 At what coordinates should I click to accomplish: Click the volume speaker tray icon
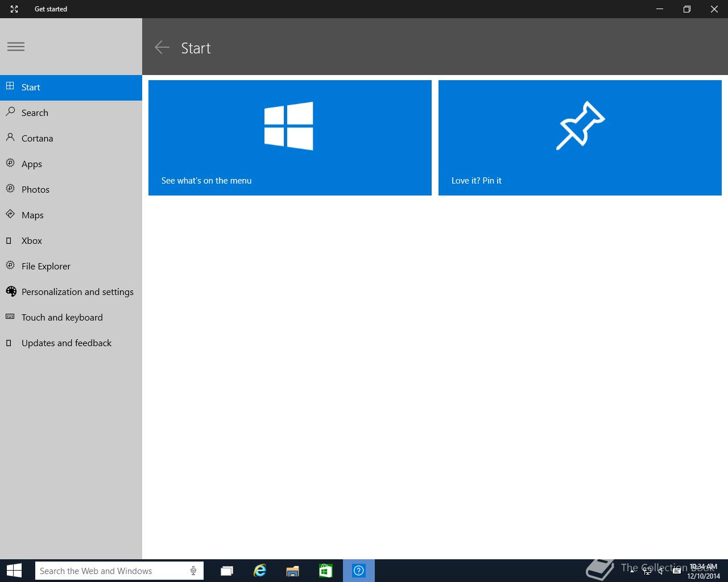point(661,571)
